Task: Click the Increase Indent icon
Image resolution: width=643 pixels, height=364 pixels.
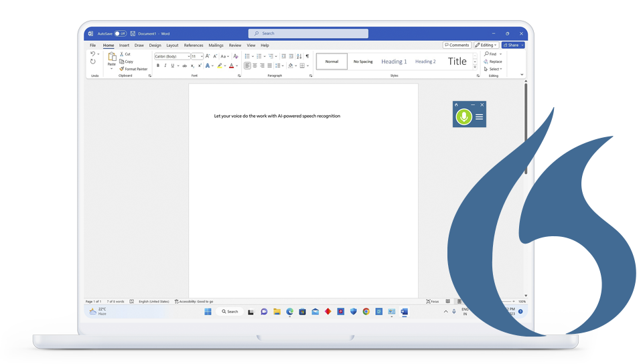Action: (x=291, y=56)
